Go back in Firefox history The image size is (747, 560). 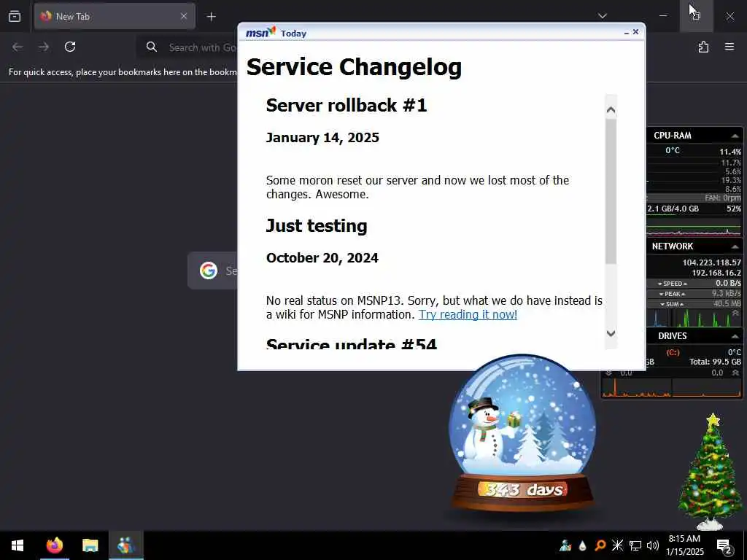click(x=18, y=47)
